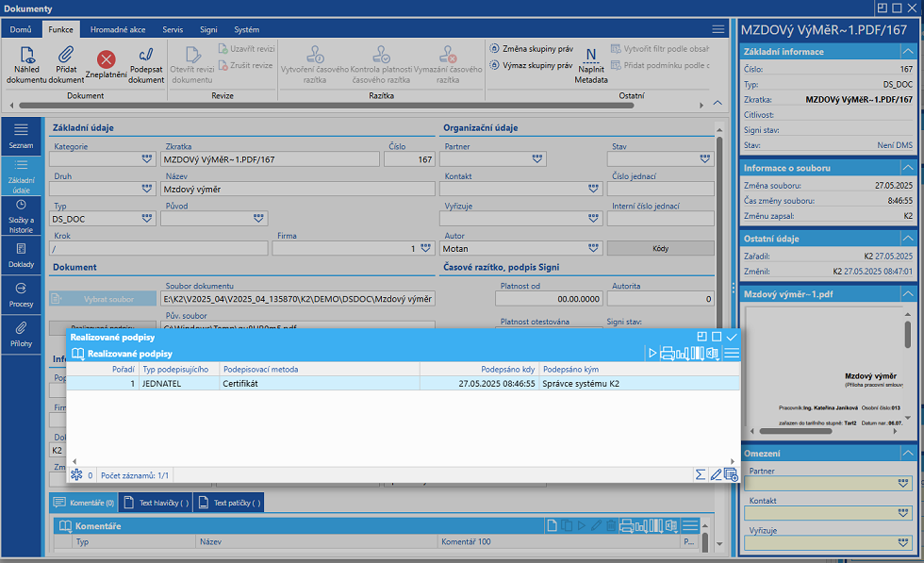Viewport: 924px width, 563px height.
Task: Click the Podepisovací metoda column header
Action: [320, 369]
